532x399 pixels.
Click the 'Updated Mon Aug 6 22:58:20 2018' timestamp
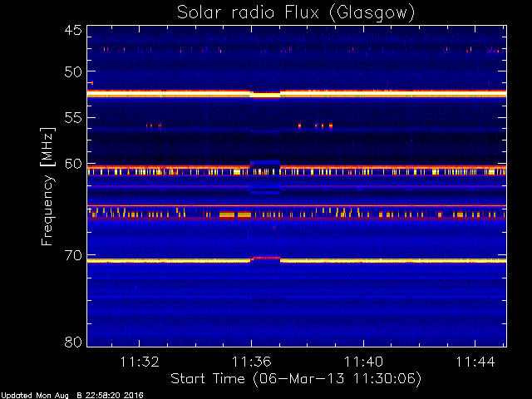pyautogui.click(x=72, y=396)
